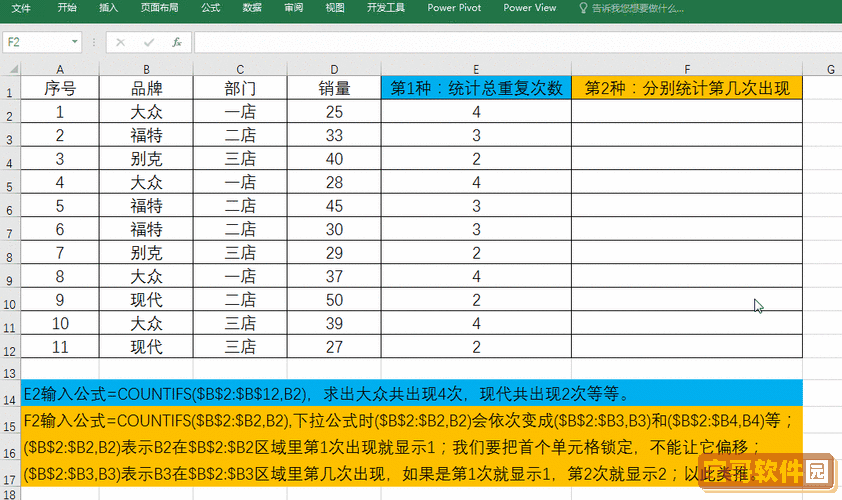The height and width of the screenshot is (500, 842).
Task: Click the blue 第1种：统计总重复次数 cell
Action: click(476, 88)
